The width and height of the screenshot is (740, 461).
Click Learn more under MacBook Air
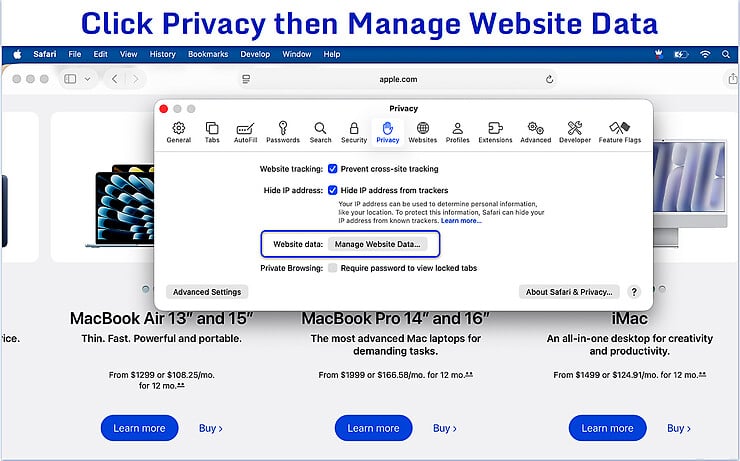(139, 428)
